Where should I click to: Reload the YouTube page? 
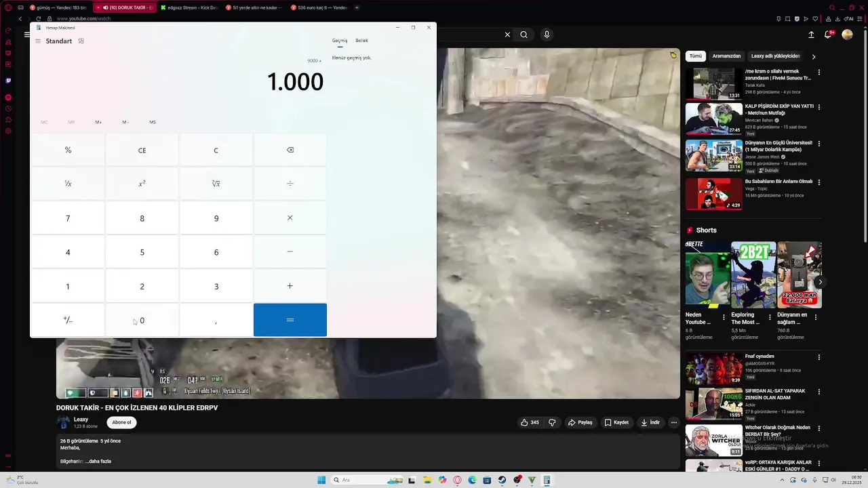(x=38, y=19)
